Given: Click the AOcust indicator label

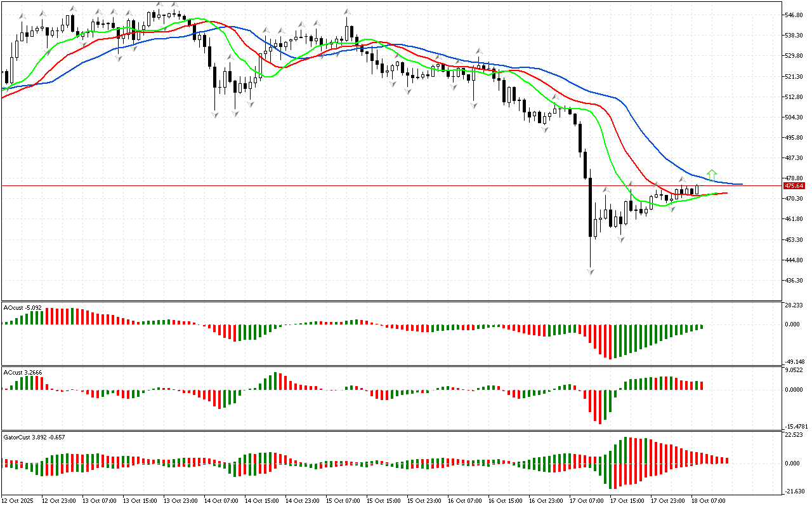Looking at the screenshot, I should tap(23, 308).
